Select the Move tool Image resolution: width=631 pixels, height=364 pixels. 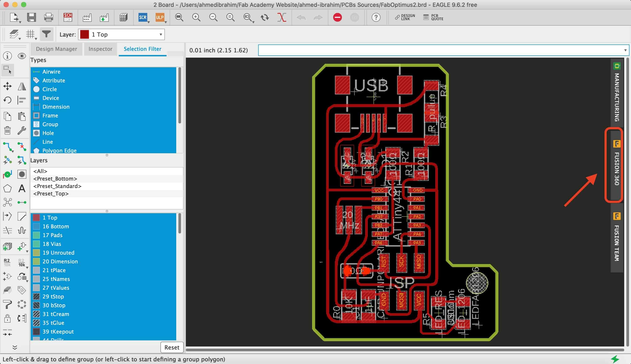7,86
